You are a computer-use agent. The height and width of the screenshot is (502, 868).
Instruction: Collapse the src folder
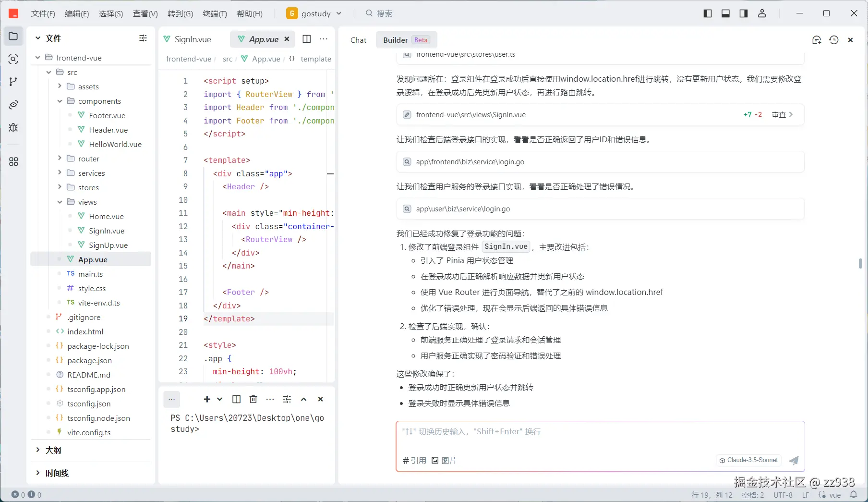point(49,72)
